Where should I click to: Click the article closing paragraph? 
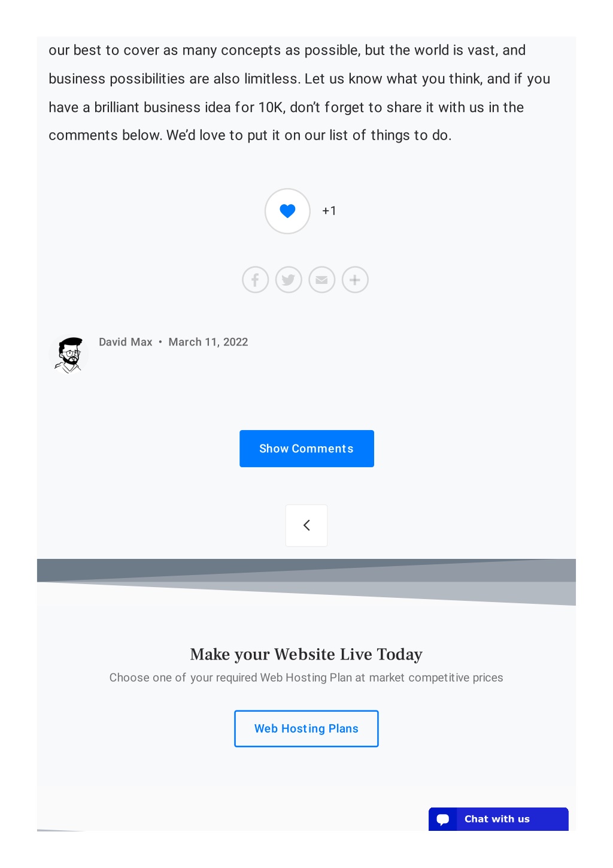[299, 93]
